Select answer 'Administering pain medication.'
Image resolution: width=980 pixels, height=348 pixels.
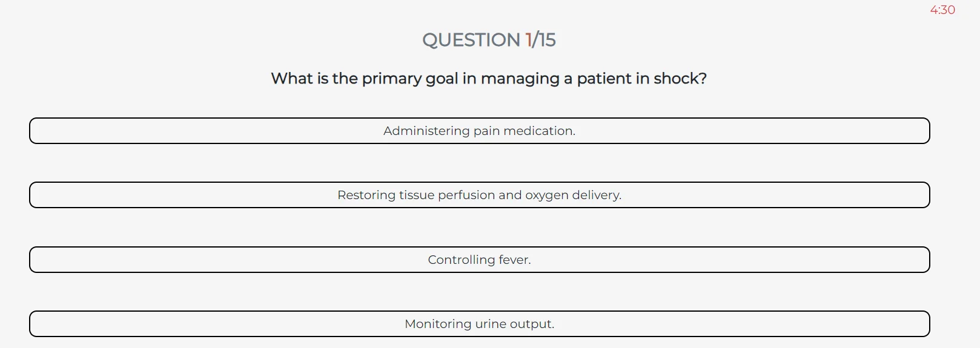(479, 131)
